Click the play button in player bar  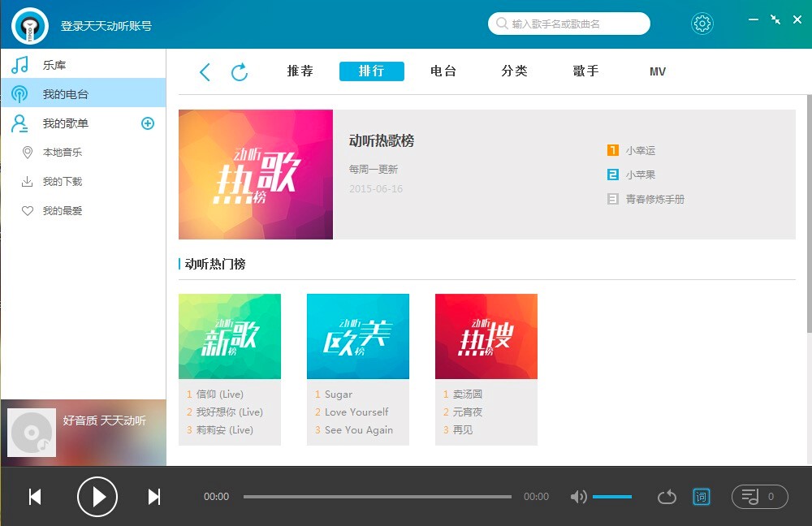[97, 496]
